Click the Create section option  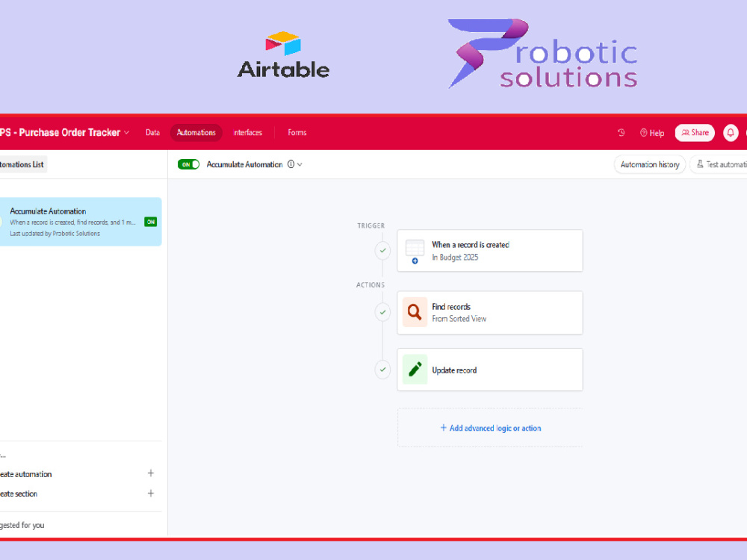pyautogui.click(x=19, y=494)
